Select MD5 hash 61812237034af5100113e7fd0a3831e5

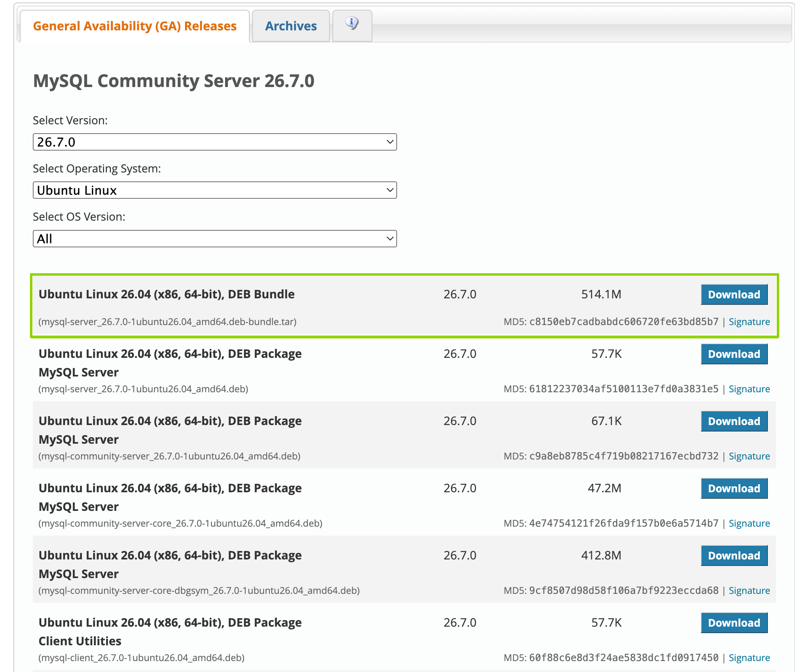pyautogui.click(x=624, y=389)
